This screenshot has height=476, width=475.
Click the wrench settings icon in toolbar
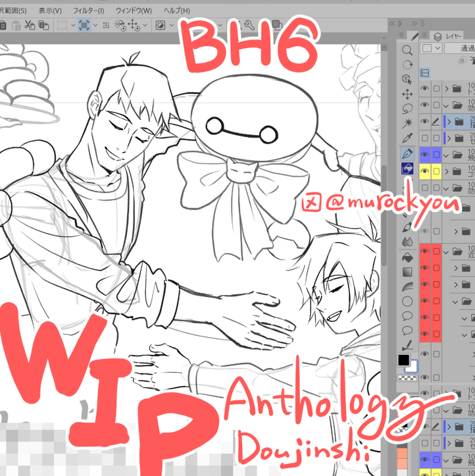pyautogui.click(x=249, y=25)
